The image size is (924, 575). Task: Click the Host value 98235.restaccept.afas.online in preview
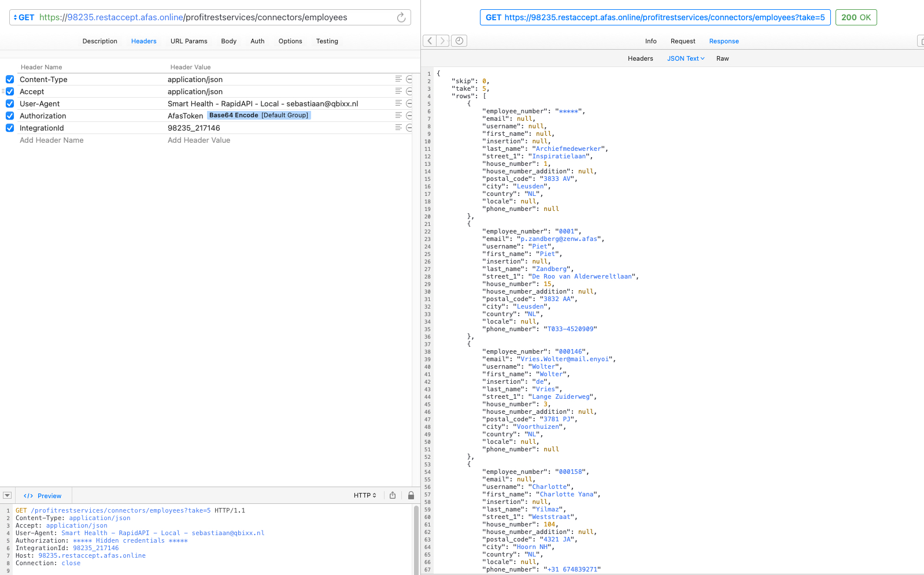point(92,555)
